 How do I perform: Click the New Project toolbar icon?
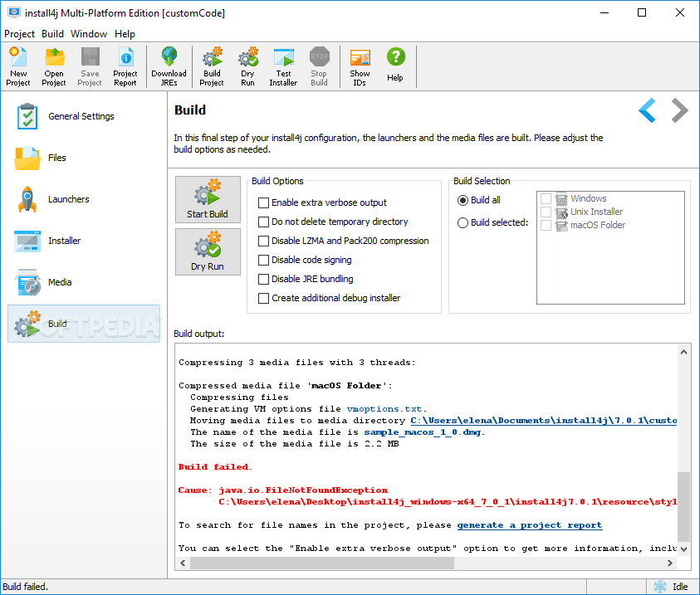point(18,66)
